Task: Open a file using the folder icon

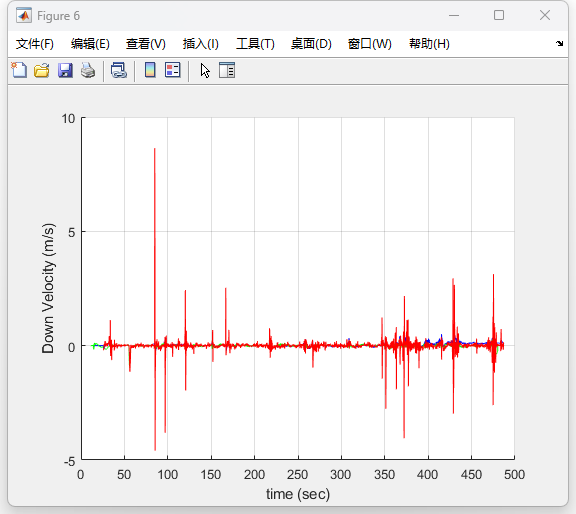Action: (42, 70)
